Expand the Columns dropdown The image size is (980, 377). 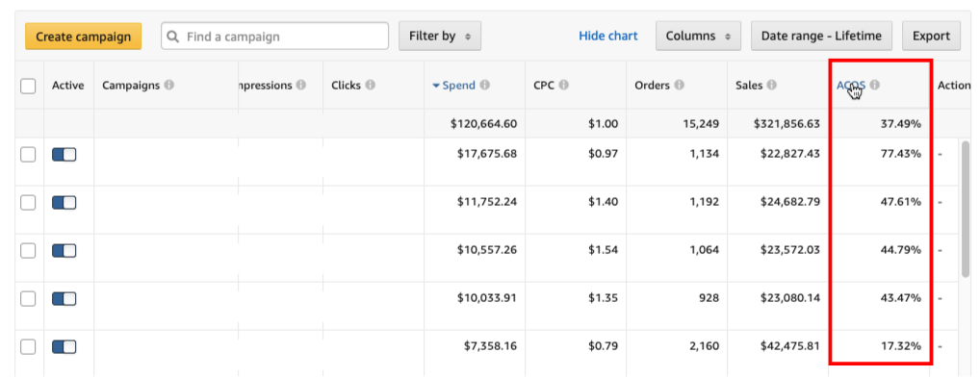point(698,37)
